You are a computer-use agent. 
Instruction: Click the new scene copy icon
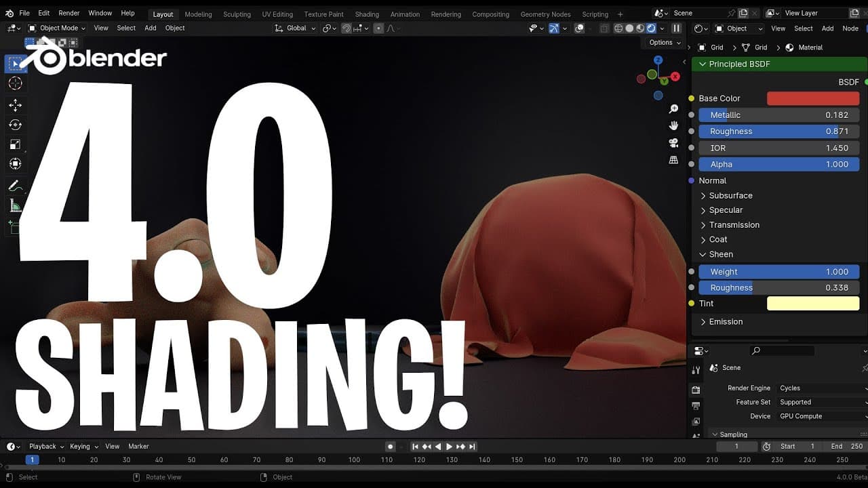[743, 13]
